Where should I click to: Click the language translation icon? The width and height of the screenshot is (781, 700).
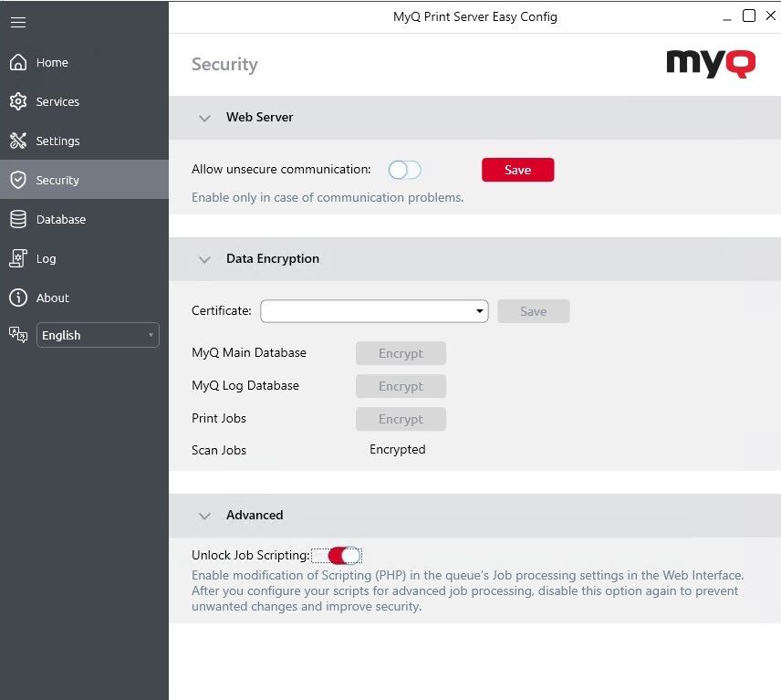16,335
